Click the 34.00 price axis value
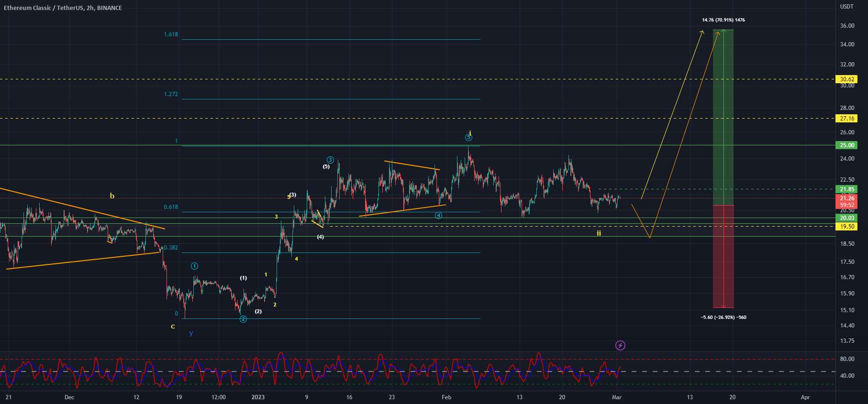Screen dimensions: 868x404 [847, 44]
